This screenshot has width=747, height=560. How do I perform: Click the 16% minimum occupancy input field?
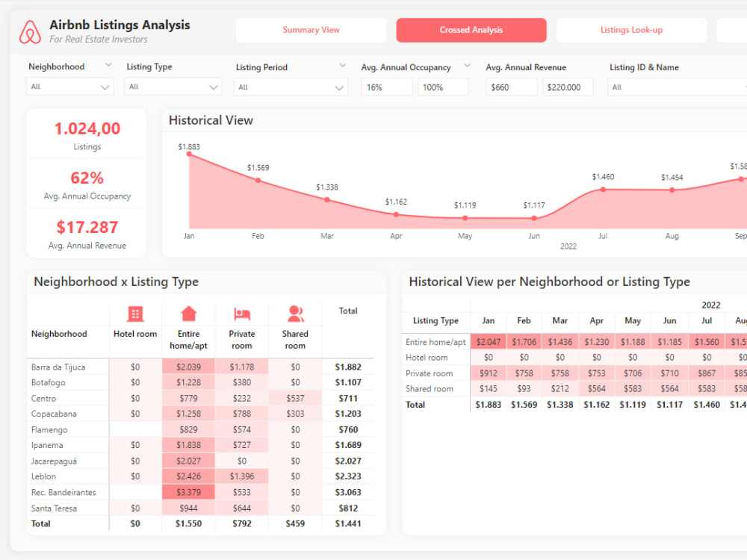pos(386,87)
